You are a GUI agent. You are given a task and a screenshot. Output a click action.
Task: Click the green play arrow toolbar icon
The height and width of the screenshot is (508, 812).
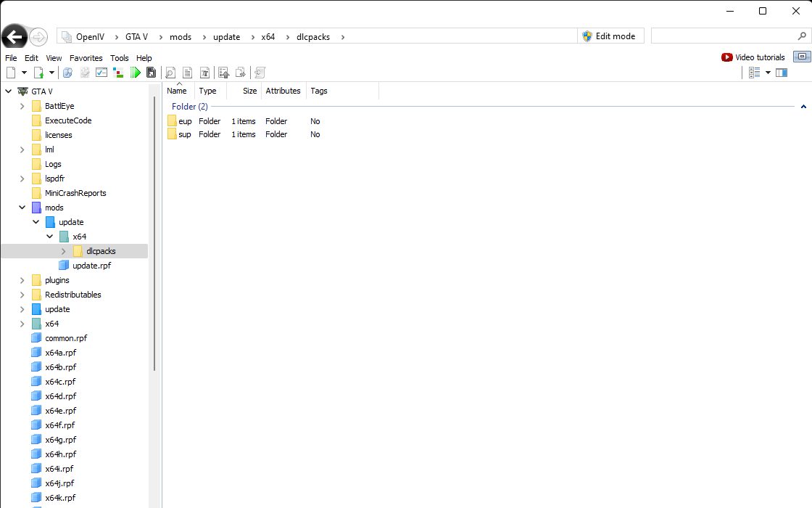coord(135,73)
